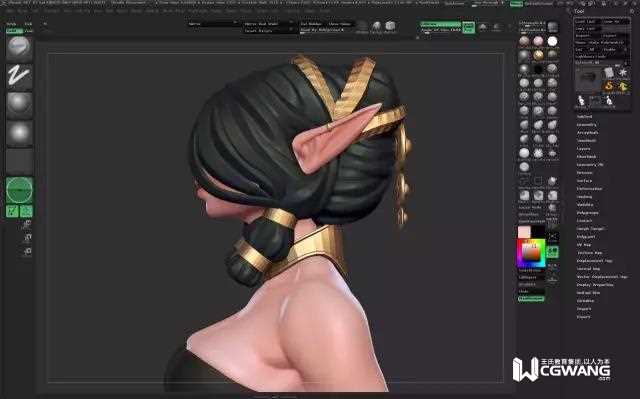Expand the FiberMesh subpalette
The width and height of the screenshot is (640, 399).
[587, 157]
